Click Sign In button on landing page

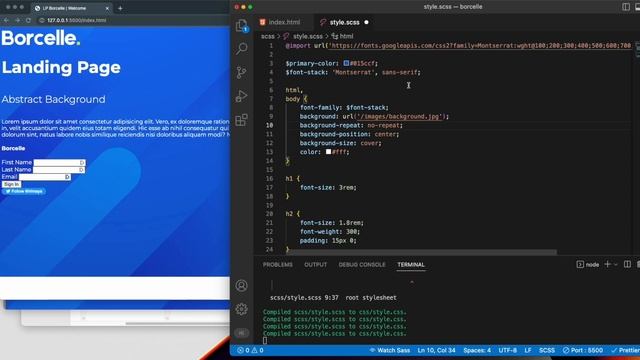(11, 184)
